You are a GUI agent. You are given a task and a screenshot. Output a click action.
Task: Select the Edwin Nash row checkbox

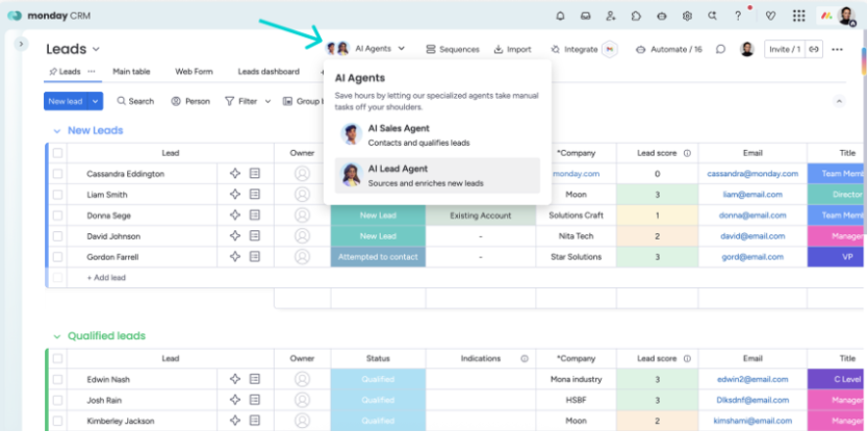click(58, 379)
